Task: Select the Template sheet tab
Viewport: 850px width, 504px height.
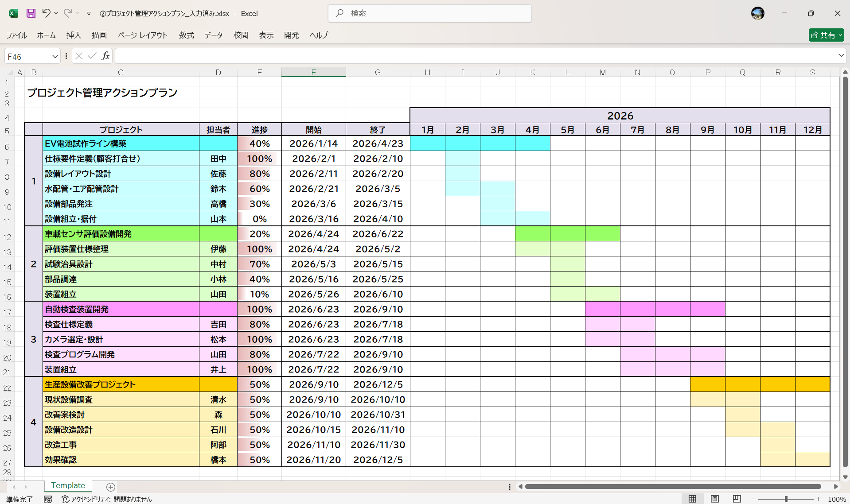Action: click(x=68, y=485)
